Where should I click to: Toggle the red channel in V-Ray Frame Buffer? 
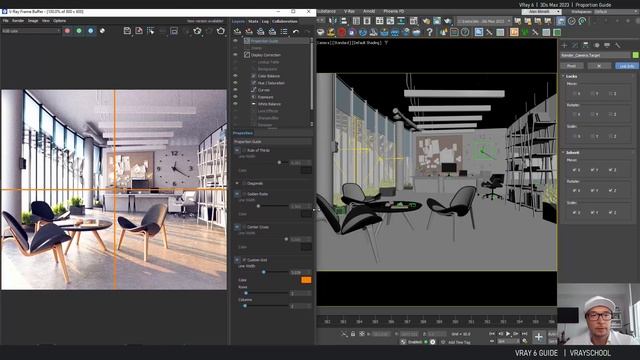click(67, 31)
